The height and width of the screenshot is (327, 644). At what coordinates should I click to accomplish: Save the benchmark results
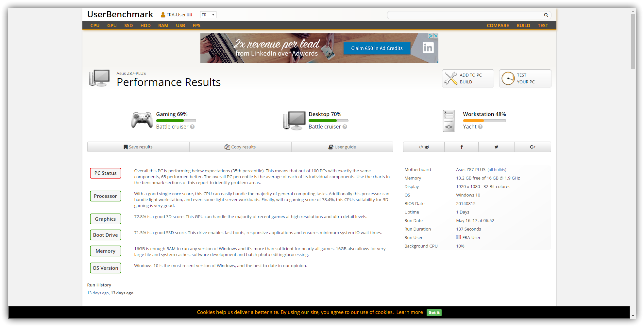click(x=138, y=147)
